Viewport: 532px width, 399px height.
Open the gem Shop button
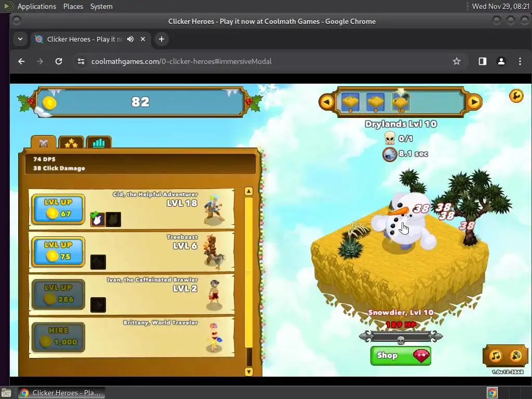click(x=401, y=355)
